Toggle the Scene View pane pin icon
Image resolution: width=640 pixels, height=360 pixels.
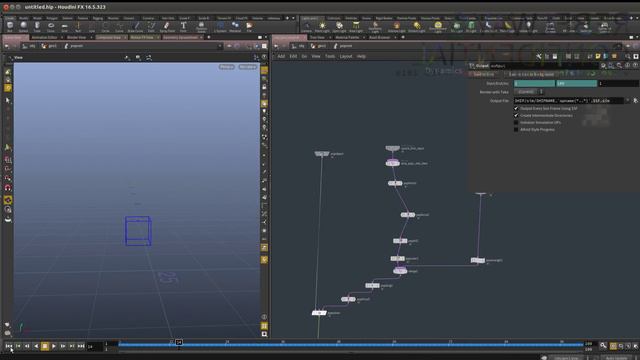229,46
